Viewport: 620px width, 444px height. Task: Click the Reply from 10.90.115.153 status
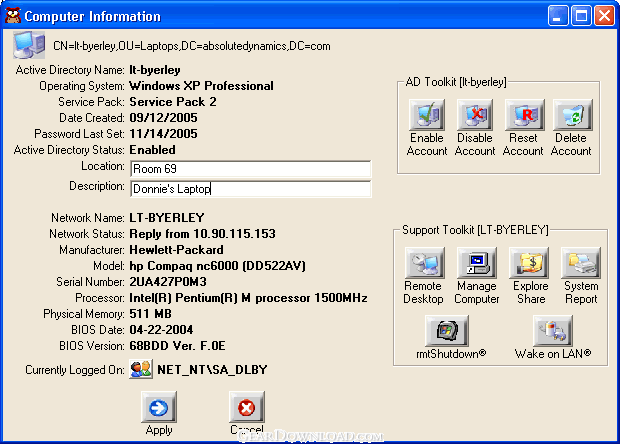pyautogui.click(x=202, y=234)
